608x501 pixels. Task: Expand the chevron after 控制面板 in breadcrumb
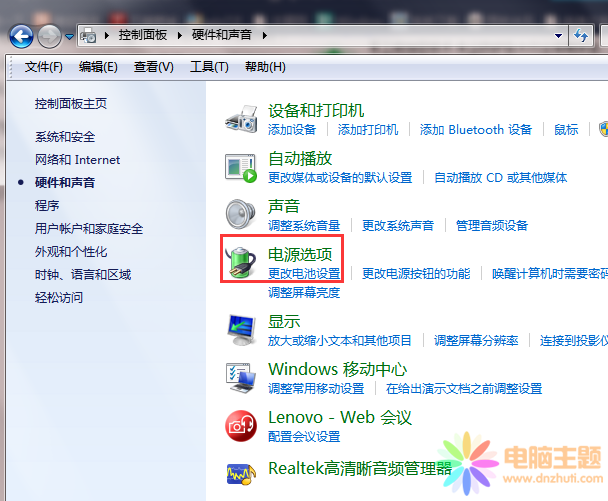point(182,35)
